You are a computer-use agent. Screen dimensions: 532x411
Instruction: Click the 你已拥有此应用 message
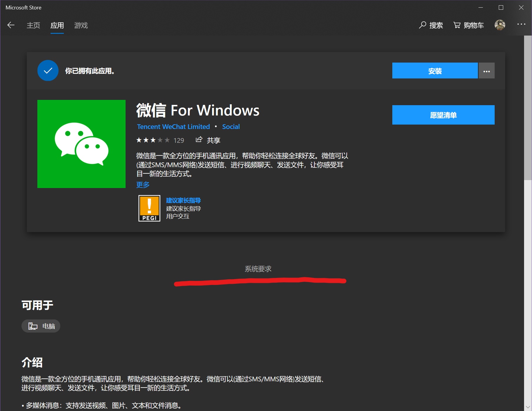(x=90, y=71)
